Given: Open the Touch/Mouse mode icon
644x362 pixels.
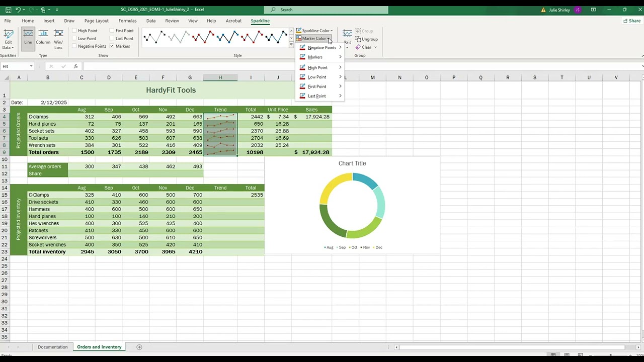Looking at the screenshot, I should coord(43,10).
